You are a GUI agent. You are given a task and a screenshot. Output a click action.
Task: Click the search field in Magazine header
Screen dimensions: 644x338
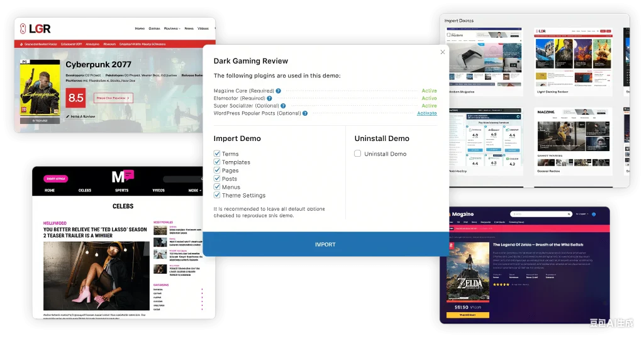[x=534, y=215]
